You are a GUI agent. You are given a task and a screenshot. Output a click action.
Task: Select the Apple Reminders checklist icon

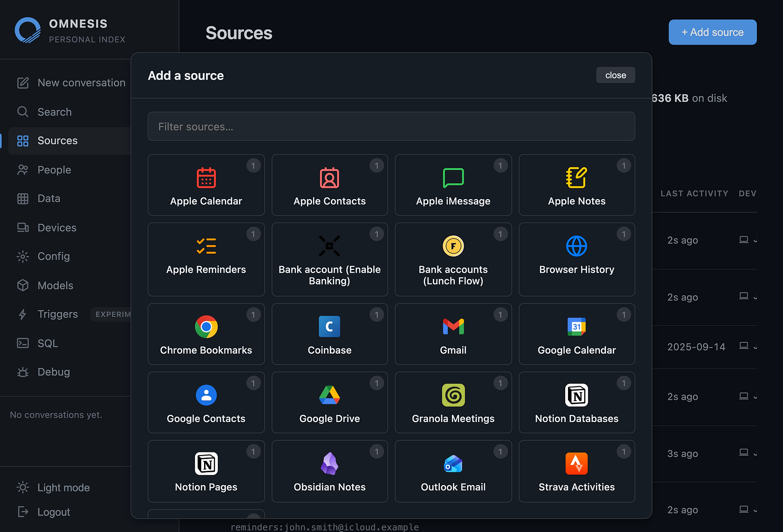point(206,246)
